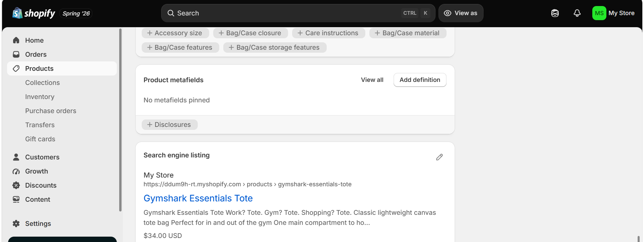Viewport: 644px width, 242px height.
Task: Open the Spring '26 edition badge
Action: (76, 13)
